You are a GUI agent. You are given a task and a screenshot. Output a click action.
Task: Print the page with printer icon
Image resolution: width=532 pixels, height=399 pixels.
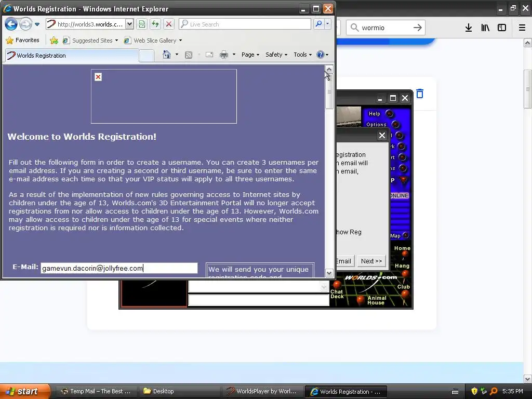[224, 55]
